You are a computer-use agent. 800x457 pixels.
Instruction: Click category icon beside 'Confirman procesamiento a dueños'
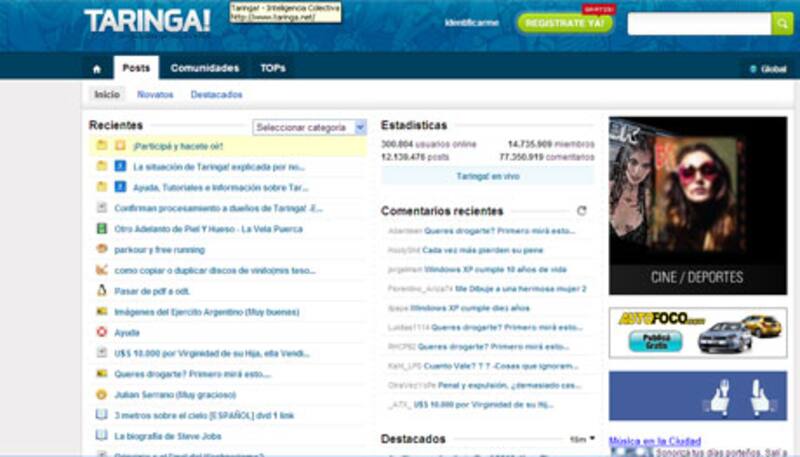tap(102, 208)
